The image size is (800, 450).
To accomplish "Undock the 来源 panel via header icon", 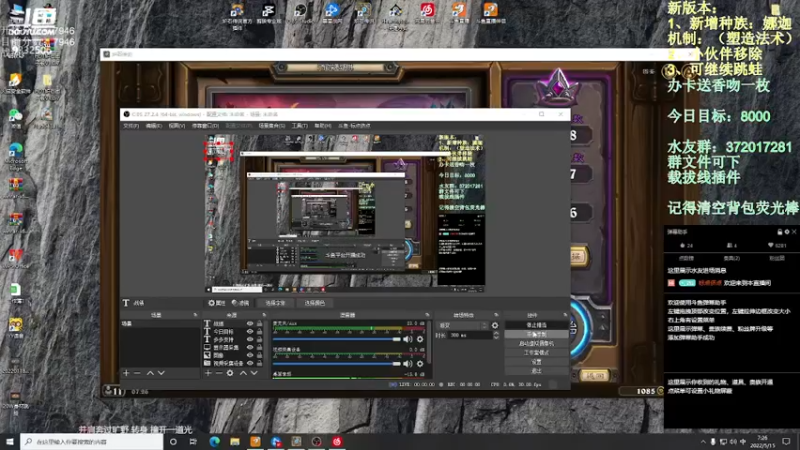I will click(x=264, y=315).
